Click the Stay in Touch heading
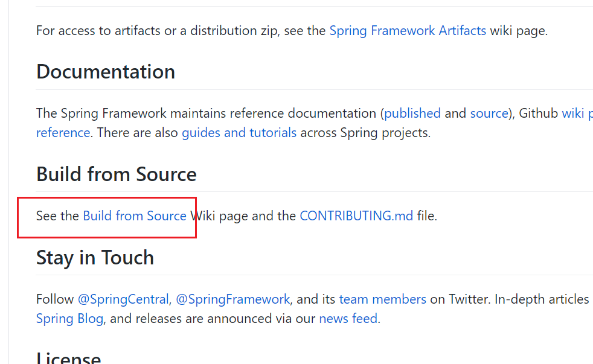Viewport: 593px width, 364px height. [x=95, y=257]
